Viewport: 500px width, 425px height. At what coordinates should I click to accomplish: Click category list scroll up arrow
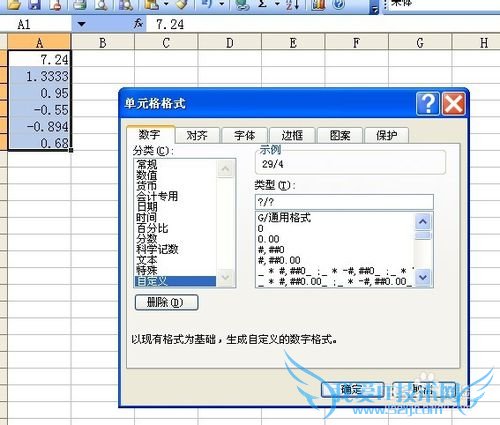coord(225,169)
